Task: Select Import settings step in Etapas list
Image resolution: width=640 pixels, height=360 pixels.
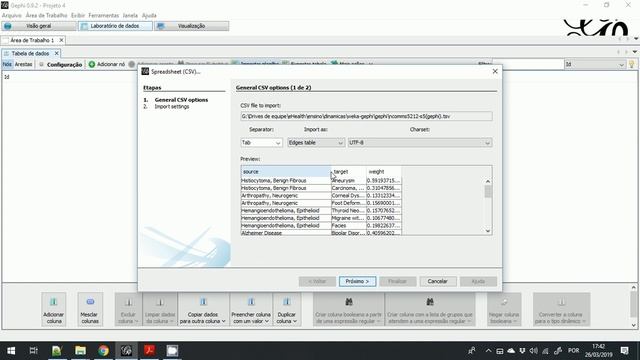Action: pyautogui.click(x=172, y=107)
